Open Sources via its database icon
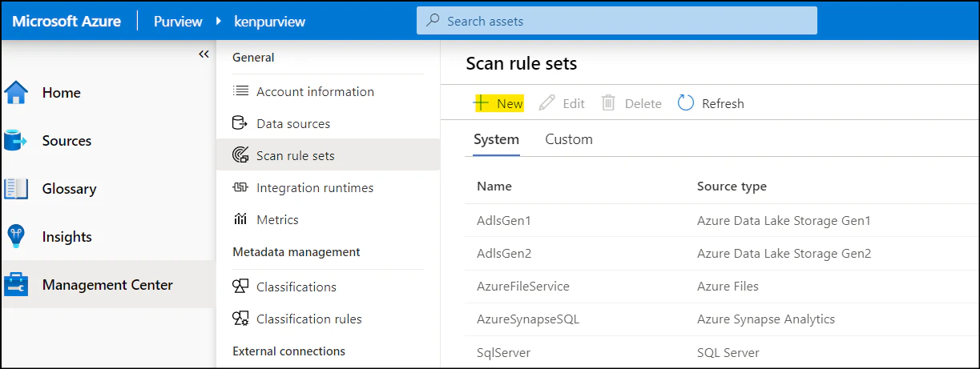This screenshot has height=369, width=980. pyautogui.click(x=16, y=141)
